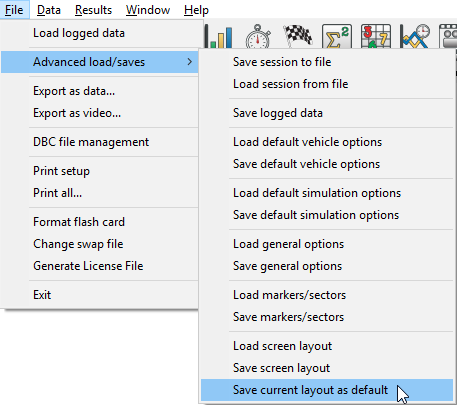Open the Results menu
The height and width of the screenshot is (405, 457).
click(x=93, y=10)
